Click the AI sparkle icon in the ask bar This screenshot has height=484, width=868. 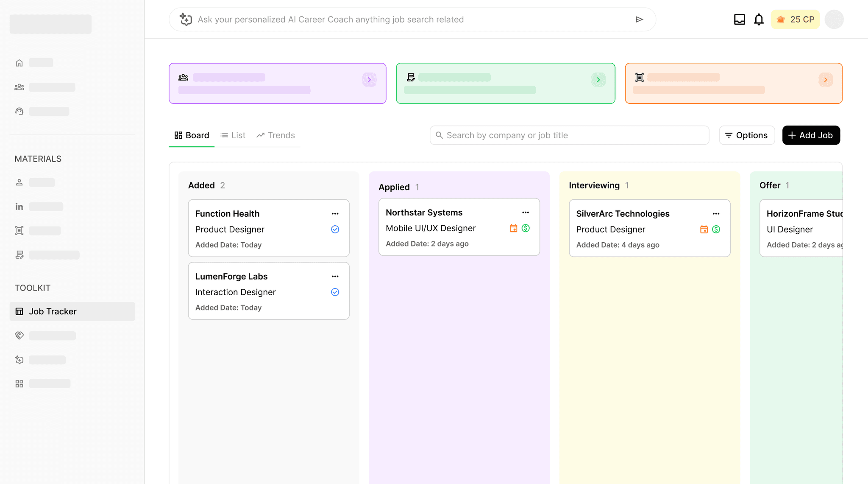pyautogui.click(x=186, y=20)
